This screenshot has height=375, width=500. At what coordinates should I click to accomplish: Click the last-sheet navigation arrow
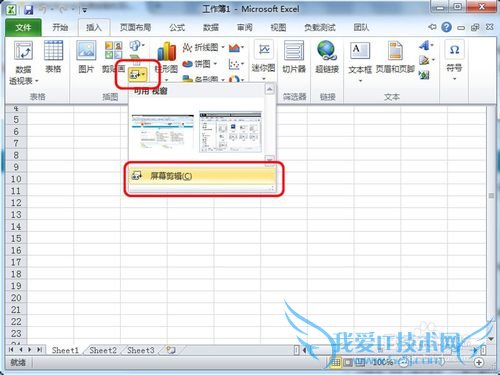coord(39,350)
